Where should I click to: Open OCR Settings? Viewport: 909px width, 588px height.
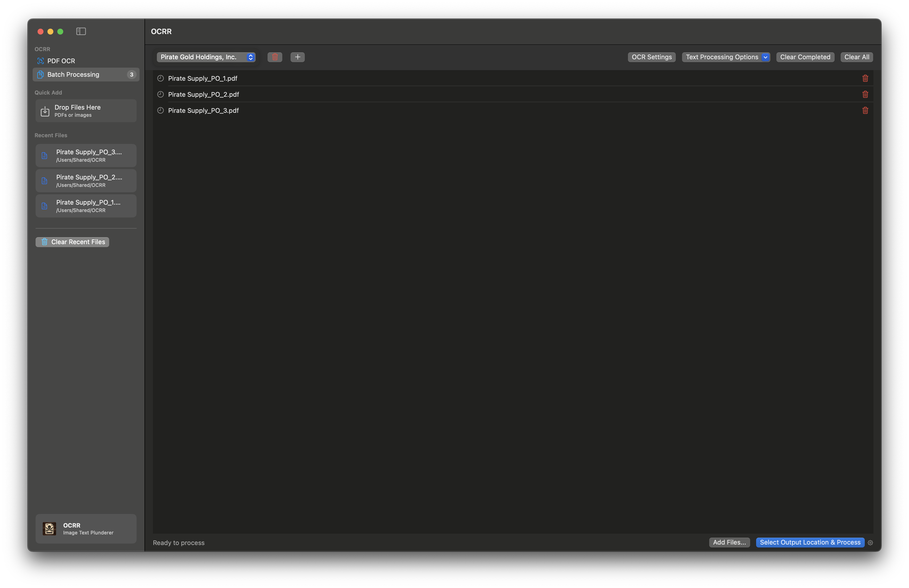[652, 57]
